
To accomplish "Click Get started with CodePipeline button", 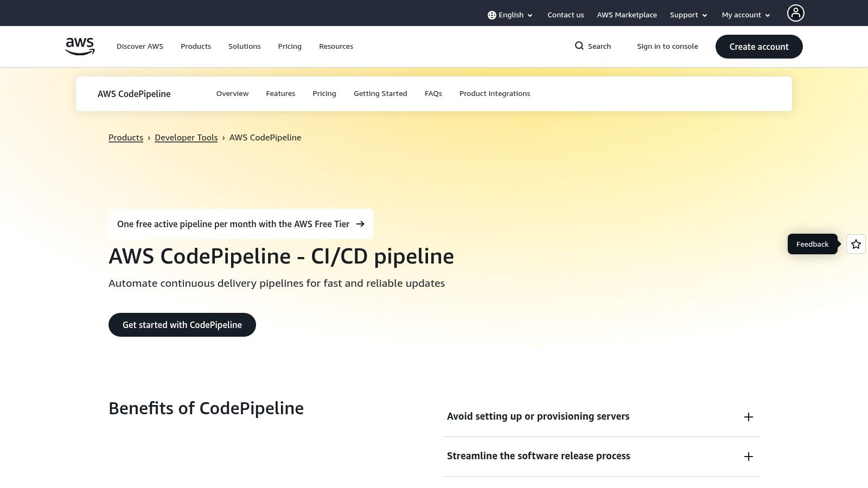I will [x=182, y=325].
